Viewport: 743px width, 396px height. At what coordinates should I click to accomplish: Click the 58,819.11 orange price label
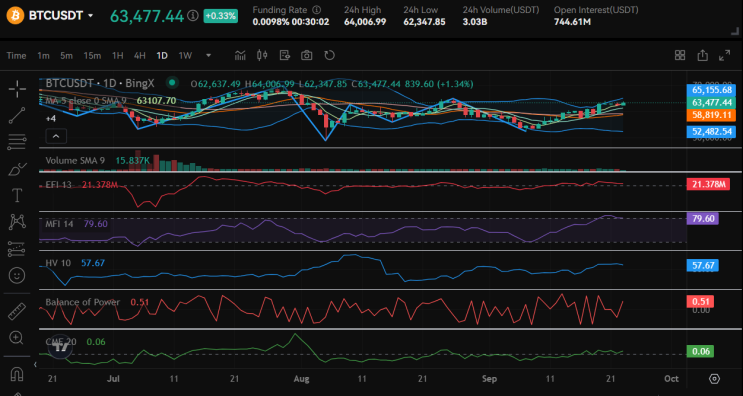coord(712,115)
